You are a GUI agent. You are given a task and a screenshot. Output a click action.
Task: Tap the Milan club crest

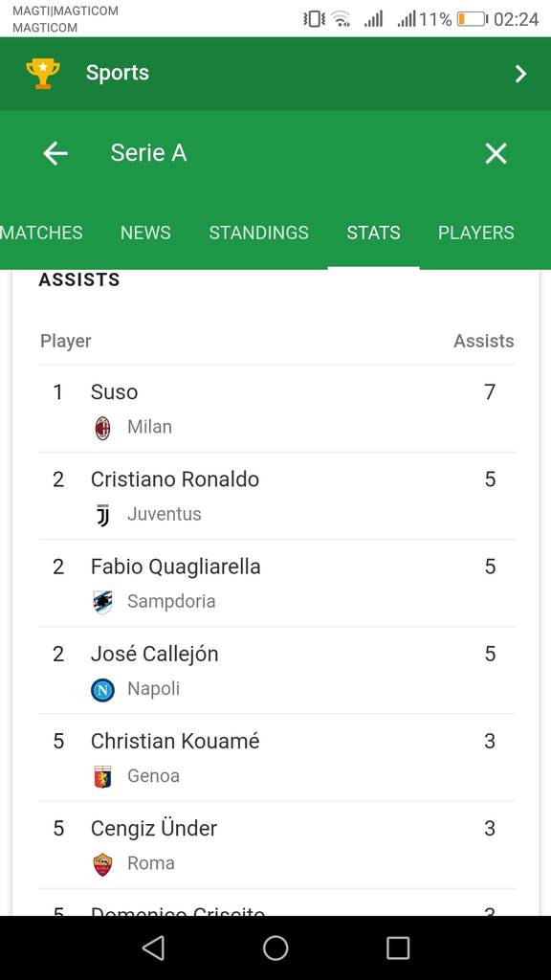(102, 428)
